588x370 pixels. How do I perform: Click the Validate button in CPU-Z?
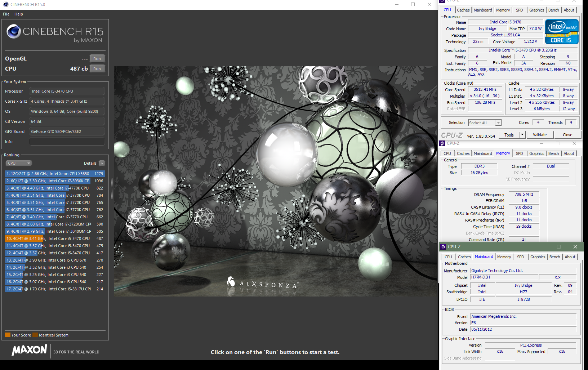click(x=540, y=135)
